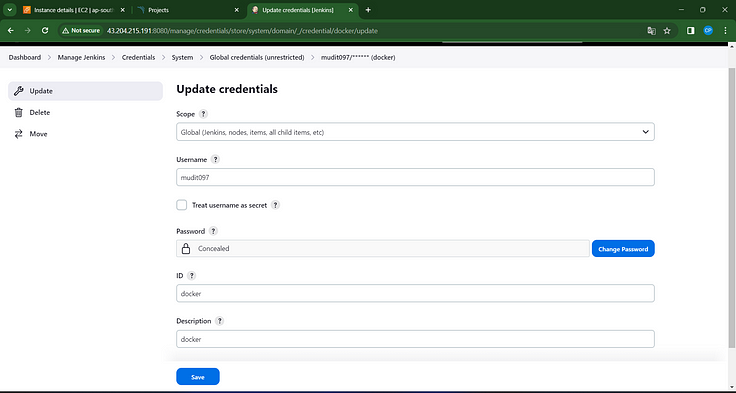Open Manage Jenkins breadcrumb

pos(81,57)
